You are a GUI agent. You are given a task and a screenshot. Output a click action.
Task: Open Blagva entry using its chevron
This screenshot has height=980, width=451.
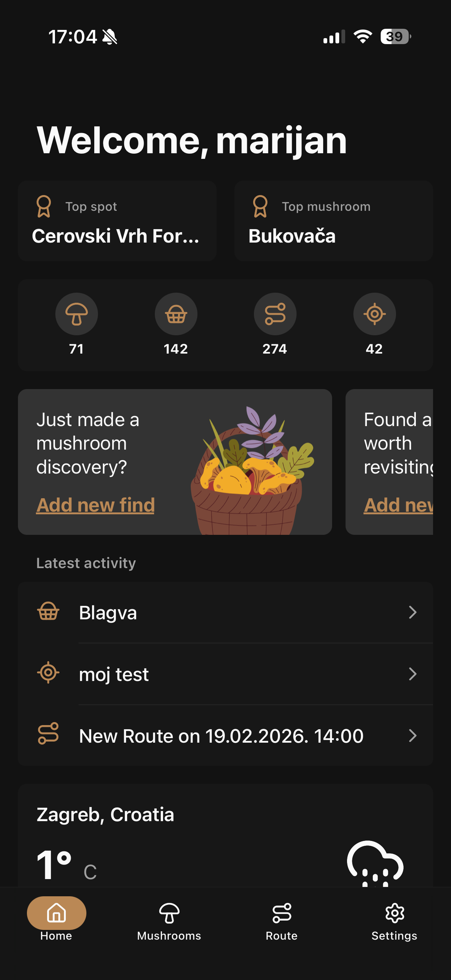pyautogui.click(x=412, y=612)
